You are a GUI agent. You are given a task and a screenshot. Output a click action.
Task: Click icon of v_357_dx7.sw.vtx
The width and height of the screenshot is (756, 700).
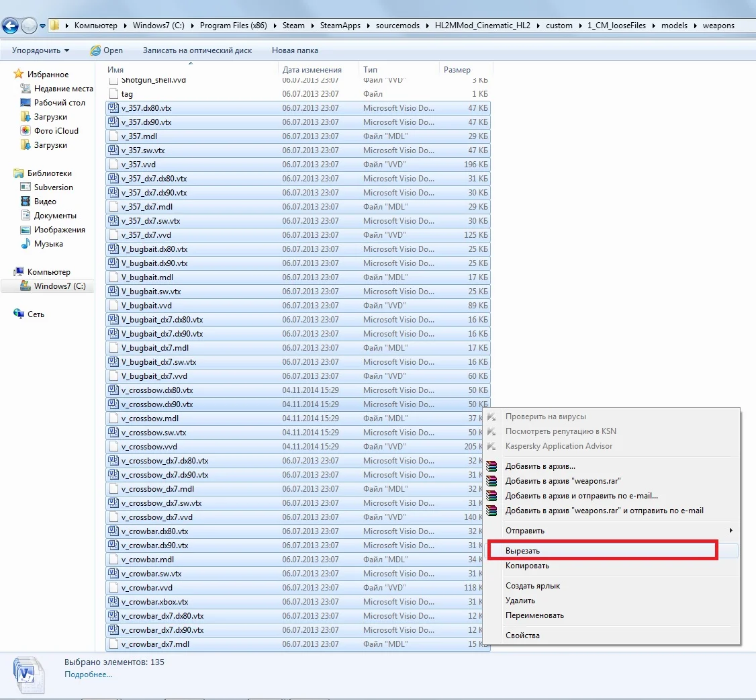(113, 220)
